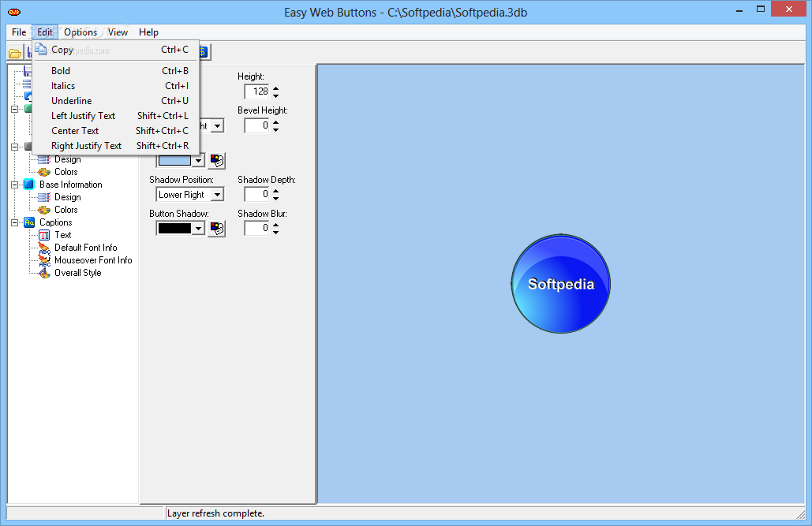Click the Shadow Depth input field
The height and width of the screenshot is (526, 812).
(x=257, y=194)
